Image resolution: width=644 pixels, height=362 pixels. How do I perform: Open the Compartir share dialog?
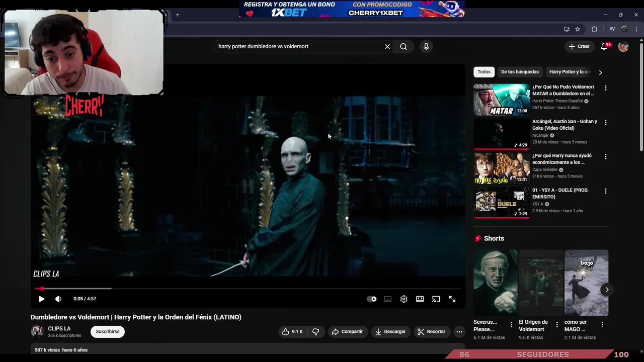pos(347,332)
